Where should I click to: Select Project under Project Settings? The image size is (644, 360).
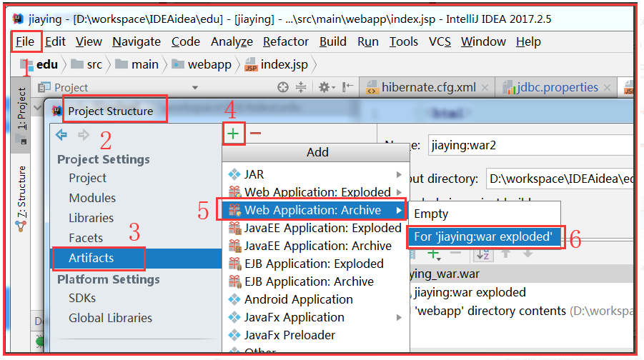(x=87, y=178)
